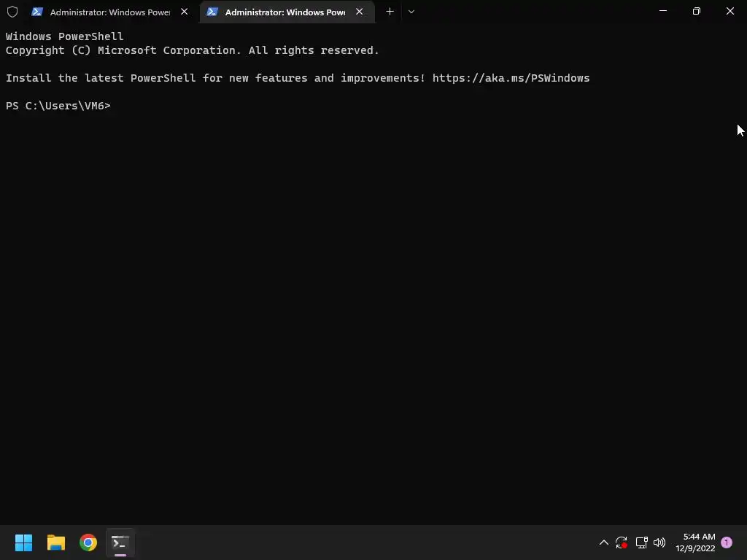This screenshot has height=560, width=747.
Task: Open the clock showing 5:44 AM
Action: [695, 542]
